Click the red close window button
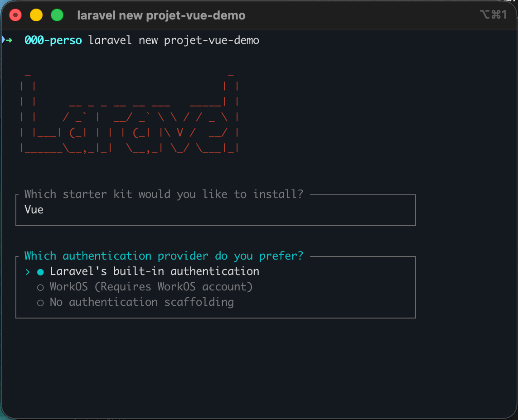 click(16, 15)
